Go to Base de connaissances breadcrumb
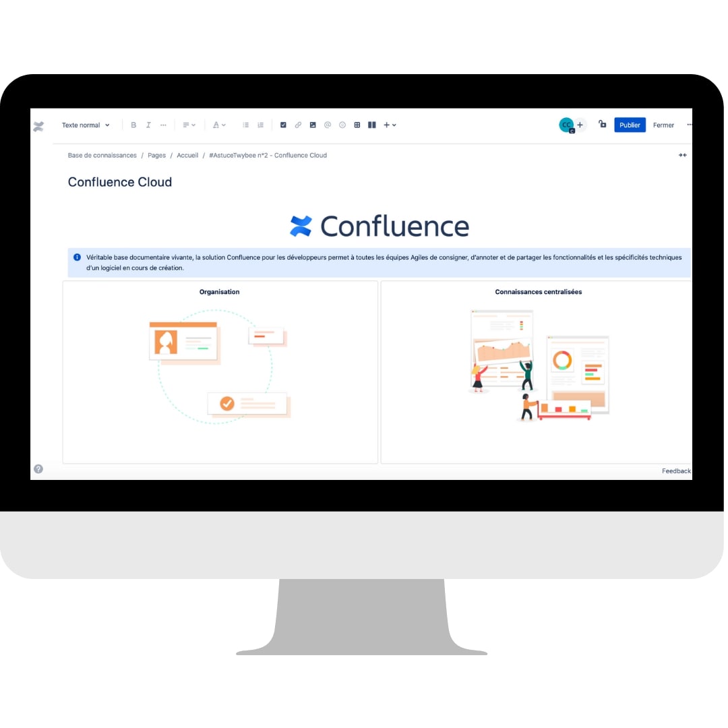The image size is (728, 728). [x=102, y=156]
